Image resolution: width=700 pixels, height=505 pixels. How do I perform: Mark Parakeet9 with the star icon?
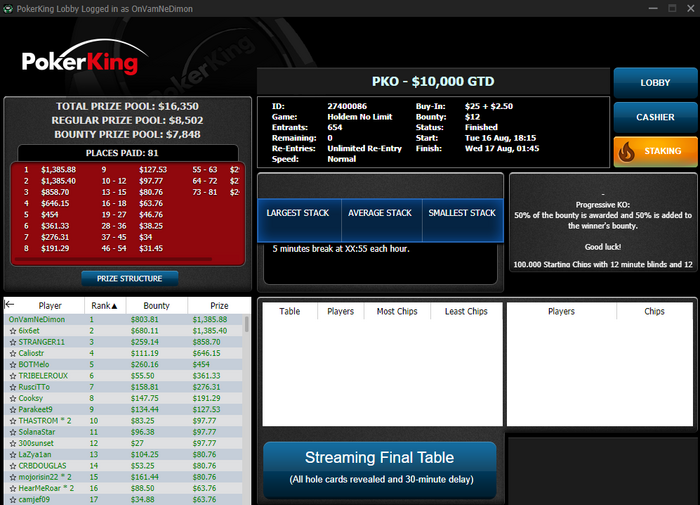click(x=12, y=409)
